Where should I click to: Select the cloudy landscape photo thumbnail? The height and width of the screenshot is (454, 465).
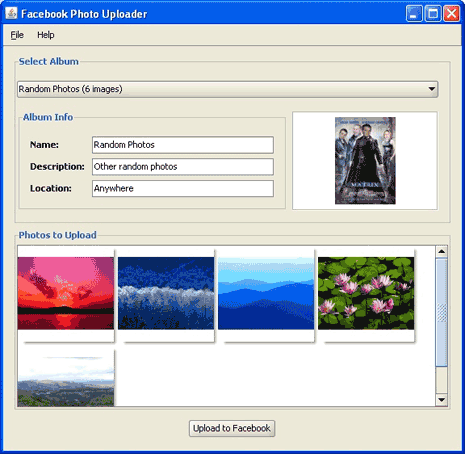coord(66,381)
